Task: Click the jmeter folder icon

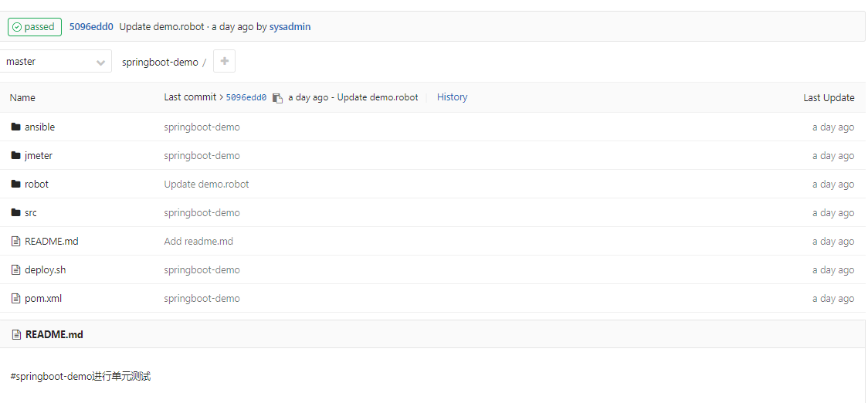Action: click(15, 155)
